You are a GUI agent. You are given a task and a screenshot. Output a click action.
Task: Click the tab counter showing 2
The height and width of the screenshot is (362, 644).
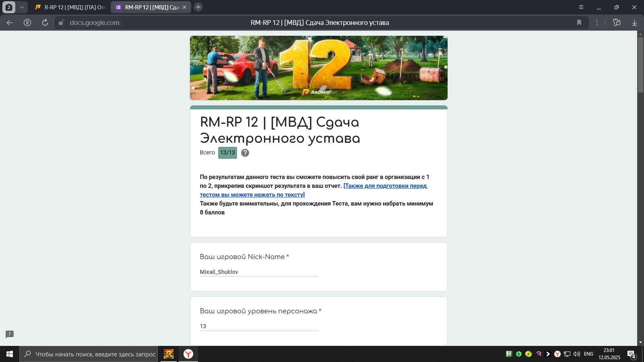[x=9, y=7]
